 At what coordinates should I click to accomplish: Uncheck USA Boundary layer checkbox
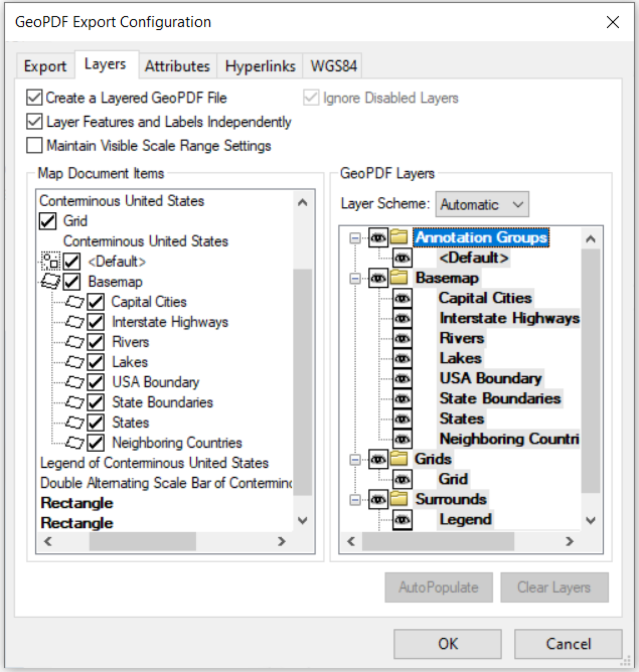pos(96,382)
